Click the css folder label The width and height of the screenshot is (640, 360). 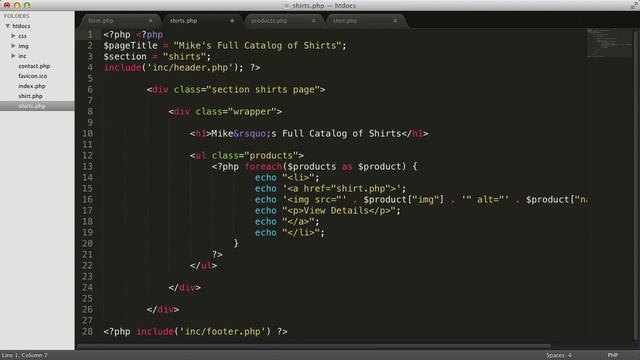coord(22,36)
